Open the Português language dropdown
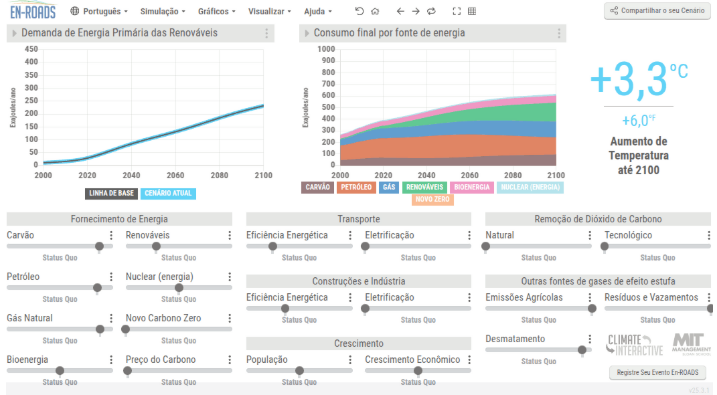Image resolution: width=717 pixels, height=395 pixels. coord(99,11)
